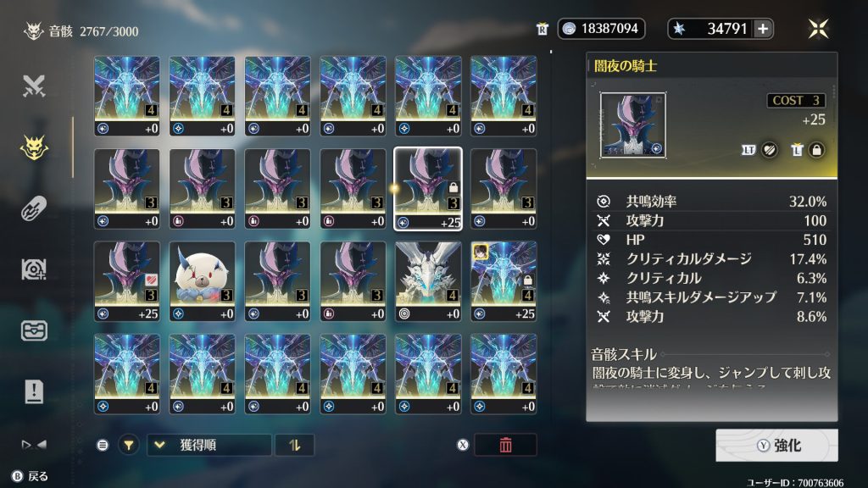The height and width of the screenshot is (488, 868).
Task: Open the weapons tab with crossed swords icon
Action: click(x=34, y=86)
